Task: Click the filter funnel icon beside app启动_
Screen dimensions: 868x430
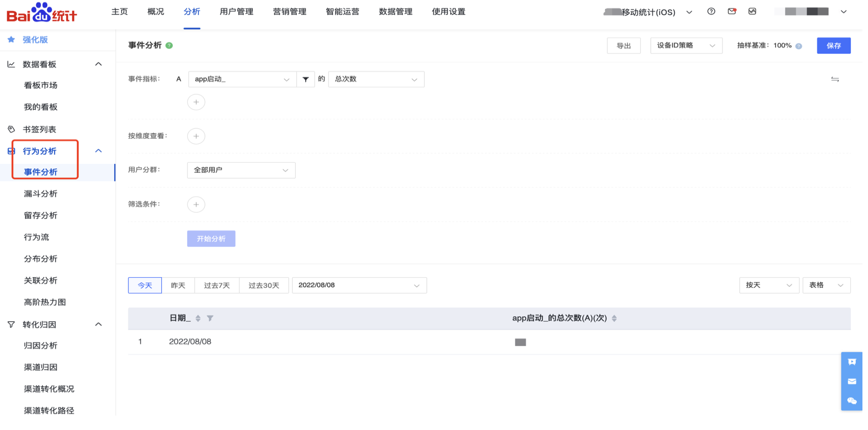Action: [x=306, y=79]
